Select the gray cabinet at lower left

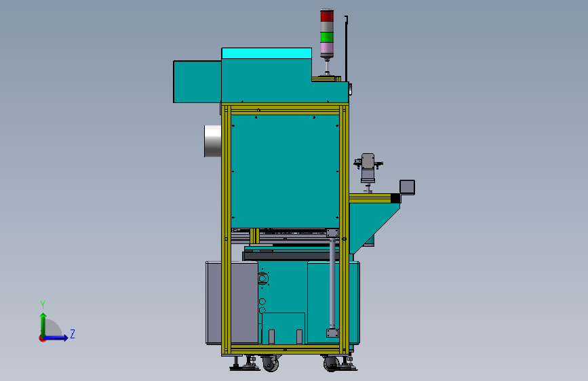pos(232,302)
